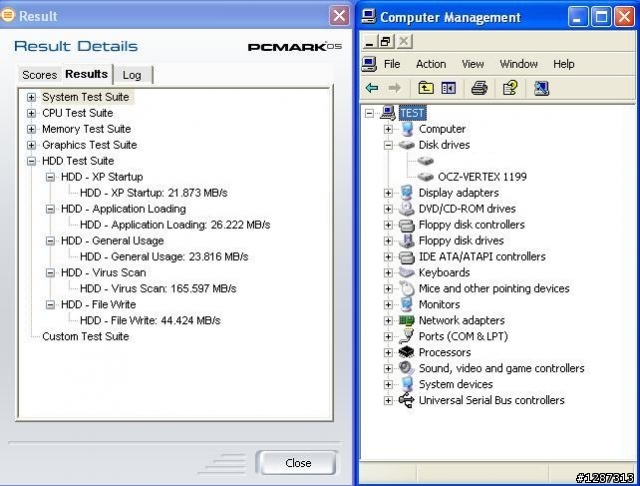Expand the Processors node

(x=388, y=352)
